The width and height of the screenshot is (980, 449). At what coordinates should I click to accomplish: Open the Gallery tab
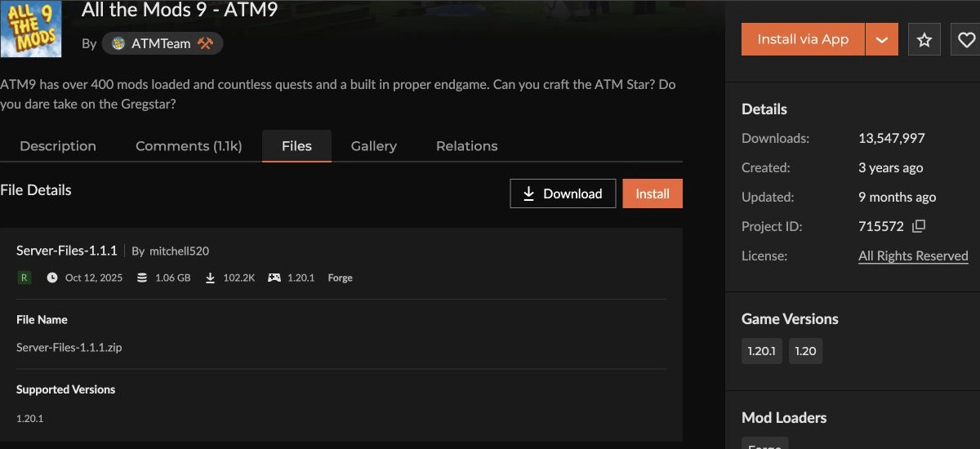tap(374, 146)
